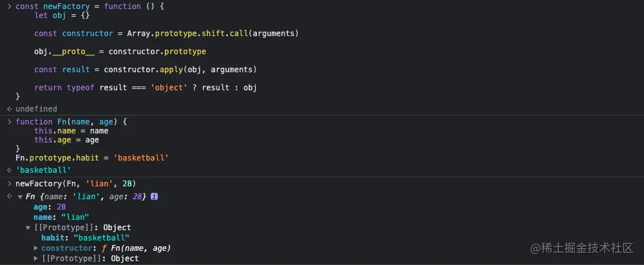Click the output arrow beside 'basketball' result

pyautogui.click(x=10, y=170)
